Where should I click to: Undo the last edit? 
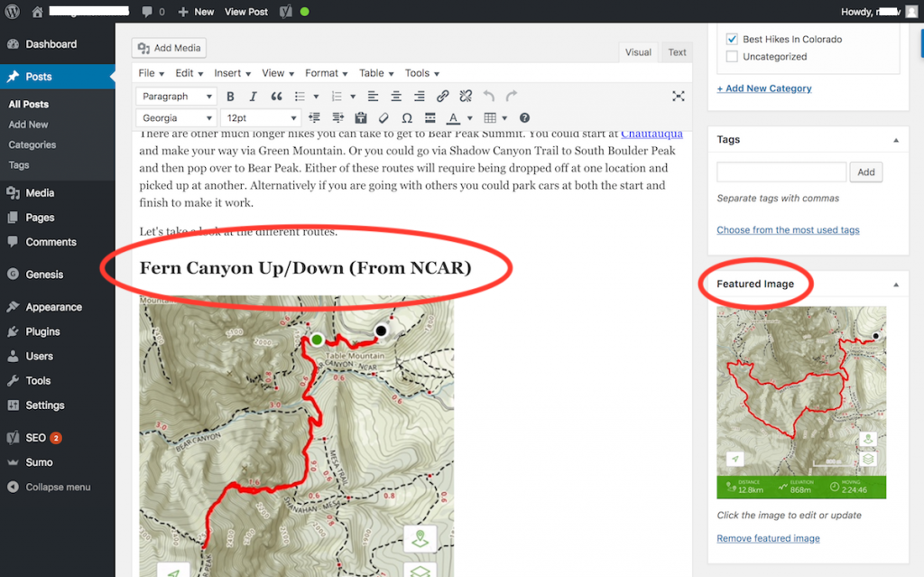(x=488, y=96)
